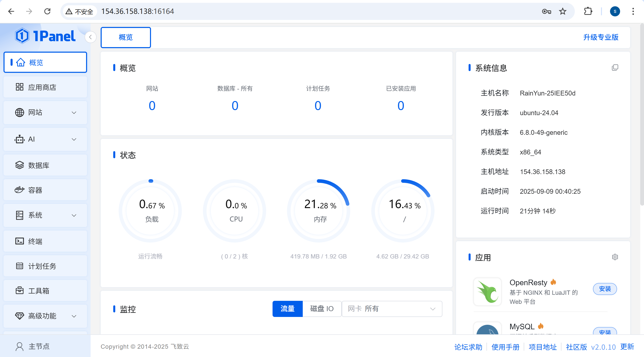Expand the 网站 sidebar submenu

(45, 112)
